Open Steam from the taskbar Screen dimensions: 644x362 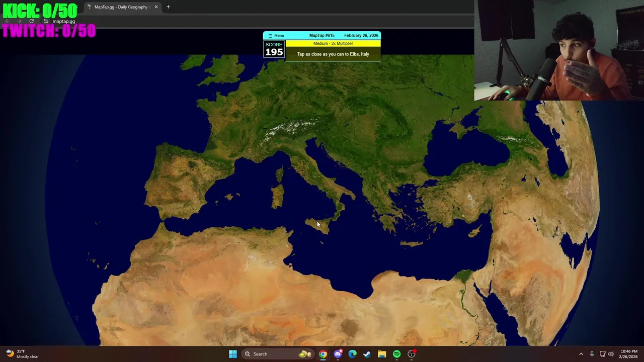(x=367, y=354)
